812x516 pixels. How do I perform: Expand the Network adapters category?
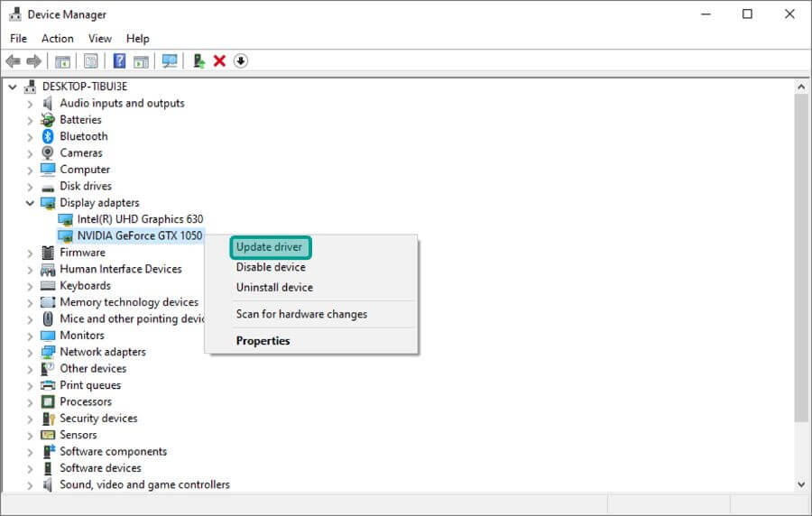tap(30, 353)
